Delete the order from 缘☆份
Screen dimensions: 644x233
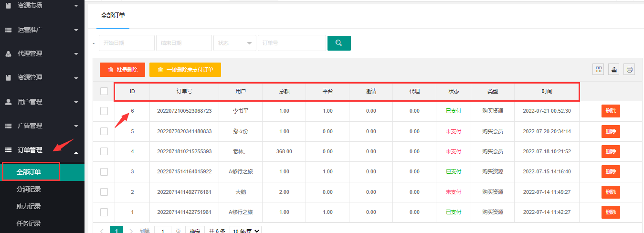[x=611, y=131]
